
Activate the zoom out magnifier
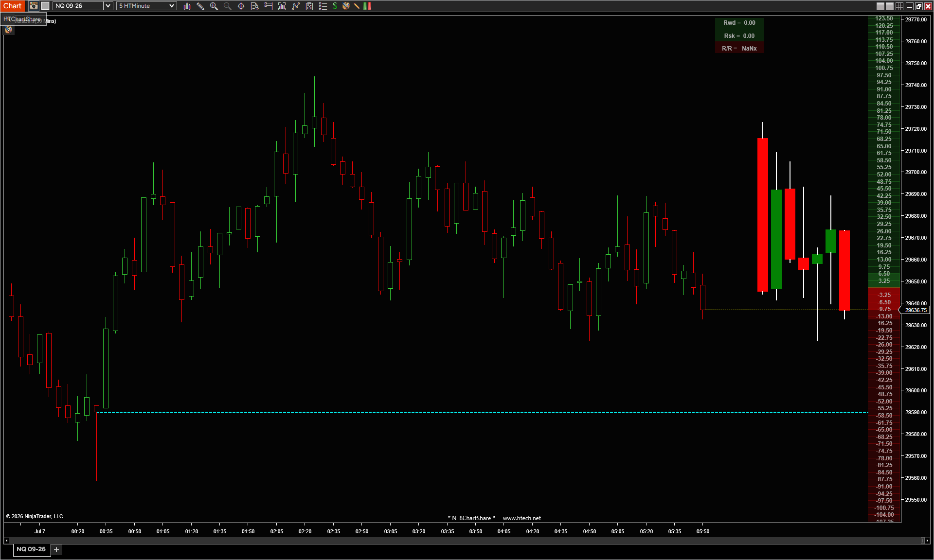pos(227,6)
